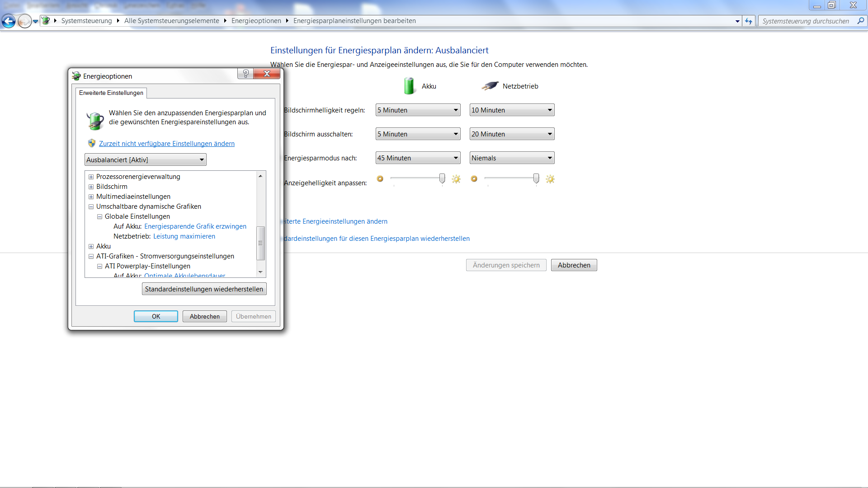The width and height of the screenshot is (868, 488).
Task: Click Standardeinstellungen wiederherstellen button
Action: coord(204,289)
